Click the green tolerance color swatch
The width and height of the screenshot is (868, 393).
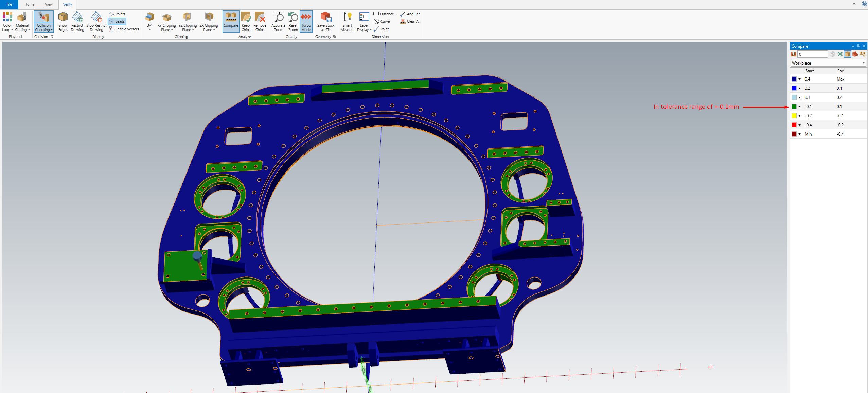point(794,106)
